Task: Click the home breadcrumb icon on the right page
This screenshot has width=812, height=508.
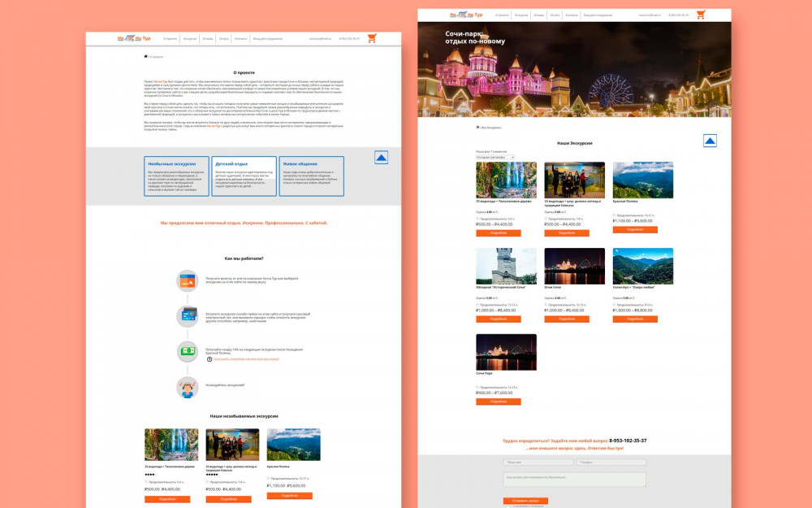Action: [x=477, y=128]
